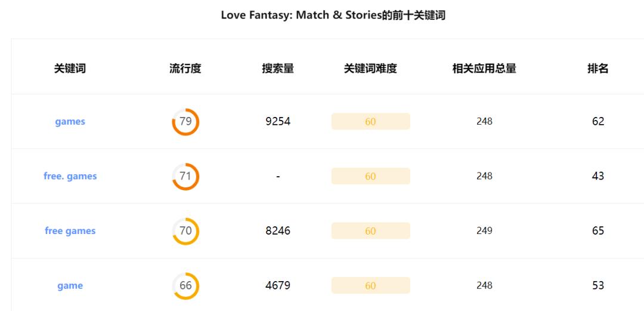Click ranking value 43

click(598, 176)
